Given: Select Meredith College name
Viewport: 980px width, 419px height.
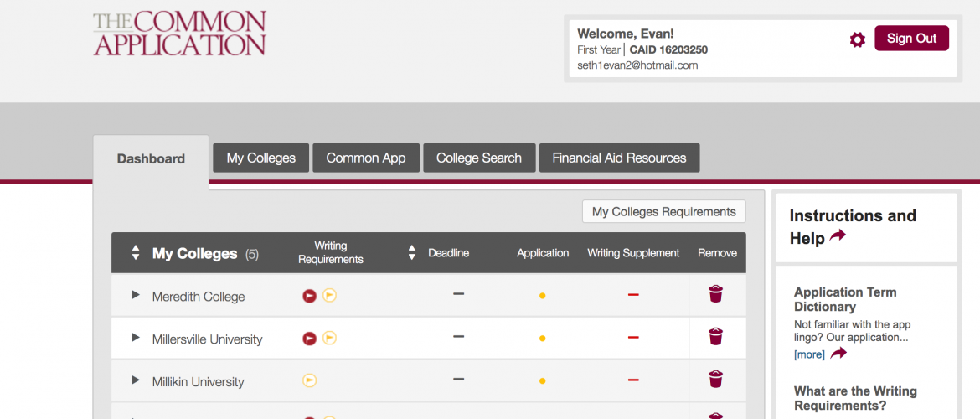Looking at the screenshot, I should [199, 297].
